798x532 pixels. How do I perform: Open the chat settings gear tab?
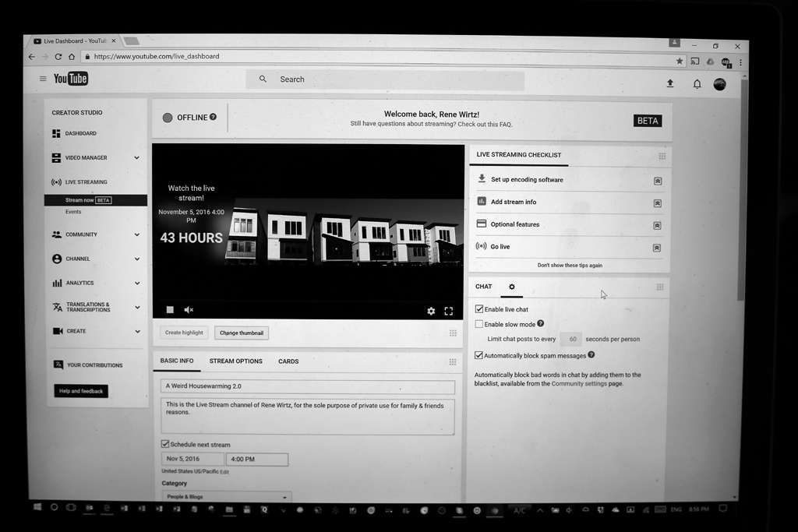tap(511, 287)
